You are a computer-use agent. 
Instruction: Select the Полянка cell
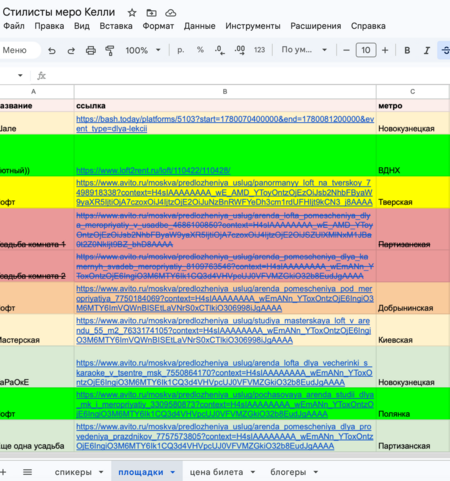click(413, 404)
